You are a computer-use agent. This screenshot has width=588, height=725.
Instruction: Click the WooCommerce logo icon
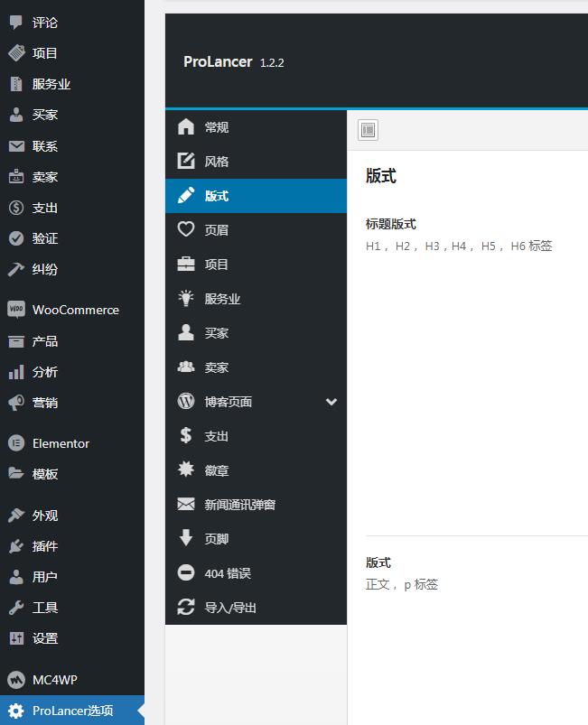(16, 310)
